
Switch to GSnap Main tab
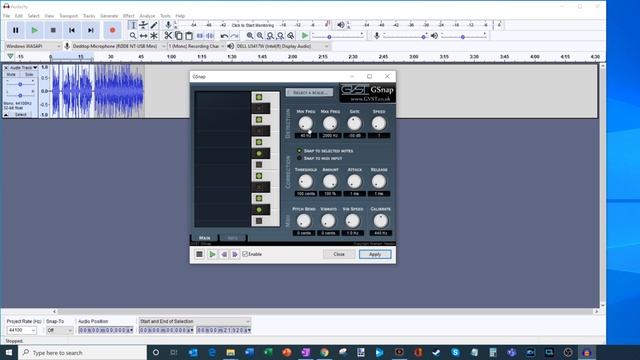[204, 238]
